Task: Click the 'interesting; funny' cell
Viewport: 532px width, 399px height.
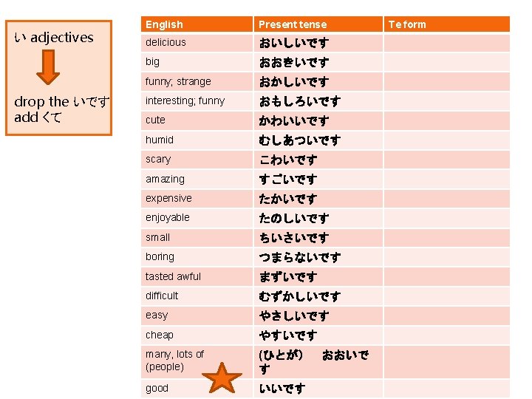Action: 197,101
